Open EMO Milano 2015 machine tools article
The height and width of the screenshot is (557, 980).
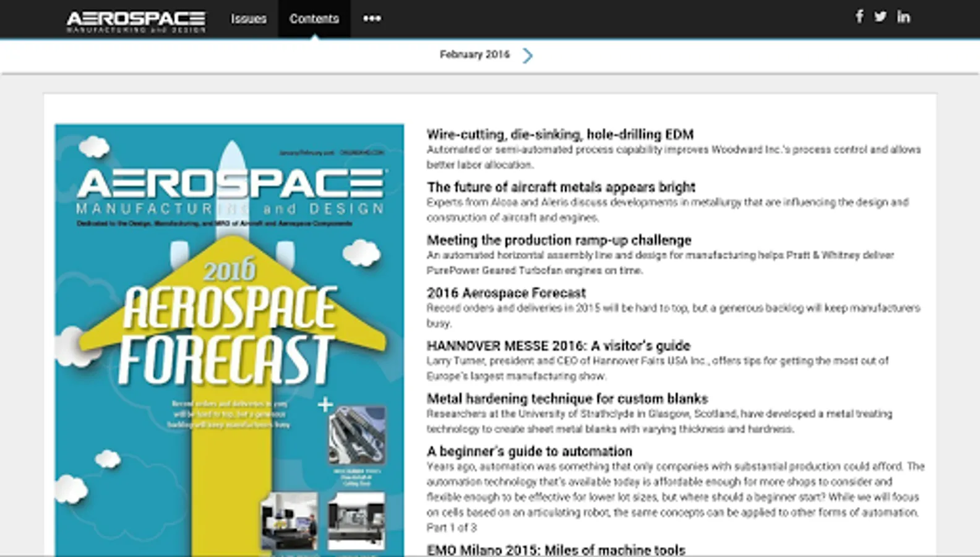pyautogui.click(x=556, y=550)
